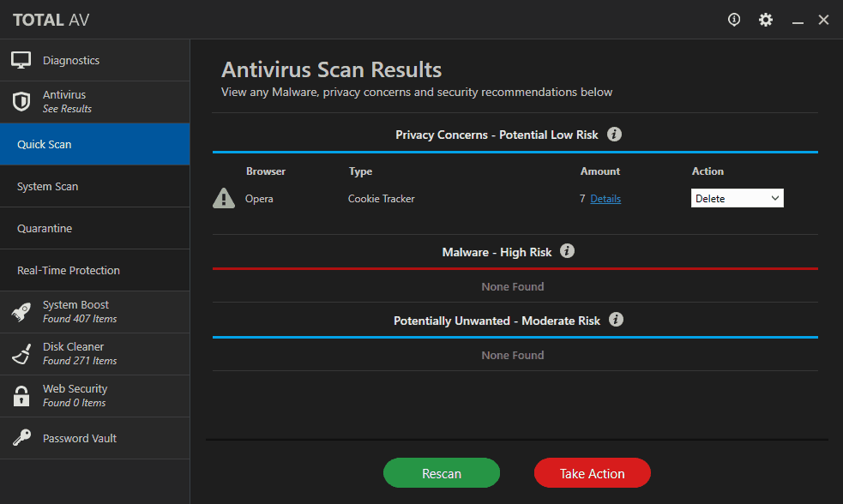Screen dimensions: 843x504
Task: Click the notification exclamation icon near the gear
Action: pyautogui.click(x=734, y=19)
